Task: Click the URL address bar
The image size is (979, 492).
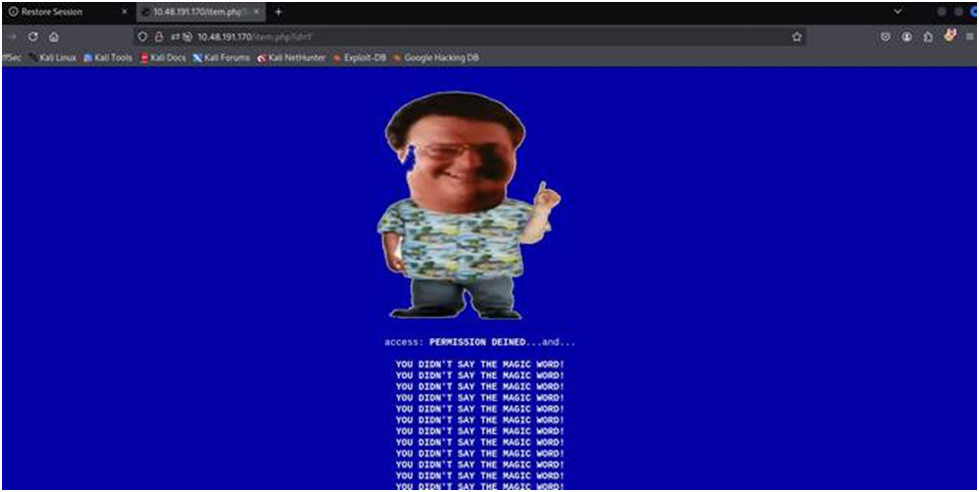Action: (470, 37)
